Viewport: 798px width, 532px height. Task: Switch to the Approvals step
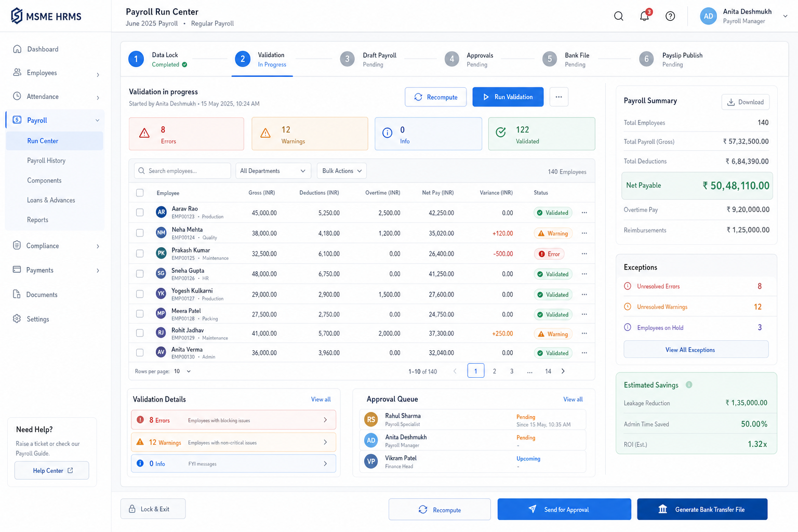(x=470, y=59)
